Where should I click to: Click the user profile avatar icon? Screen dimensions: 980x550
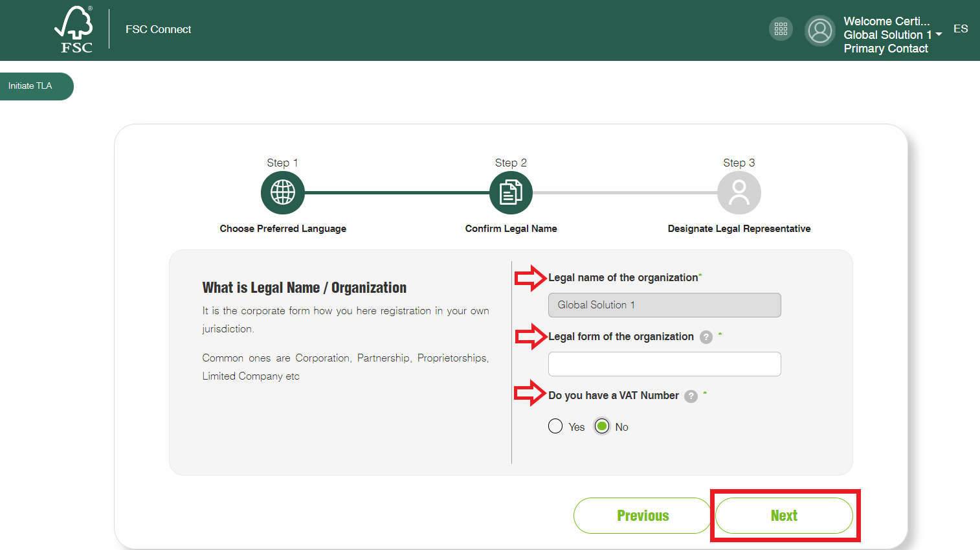point(820,30)
